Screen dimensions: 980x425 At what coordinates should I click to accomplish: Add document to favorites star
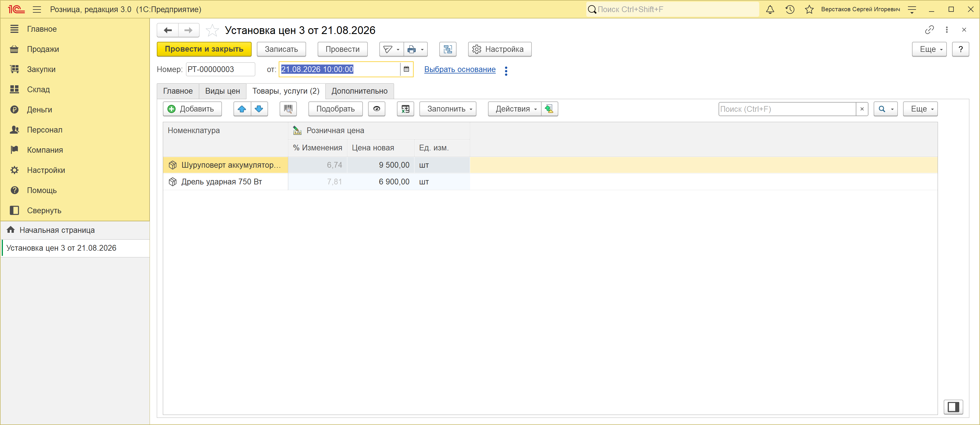pos(212,30)
